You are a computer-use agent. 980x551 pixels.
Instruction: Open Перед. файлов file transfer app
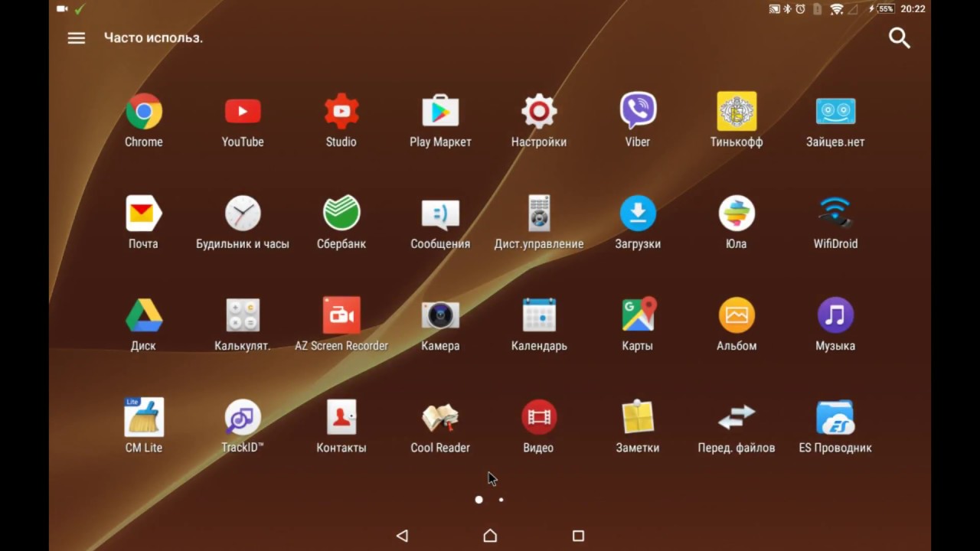[737, 417]
